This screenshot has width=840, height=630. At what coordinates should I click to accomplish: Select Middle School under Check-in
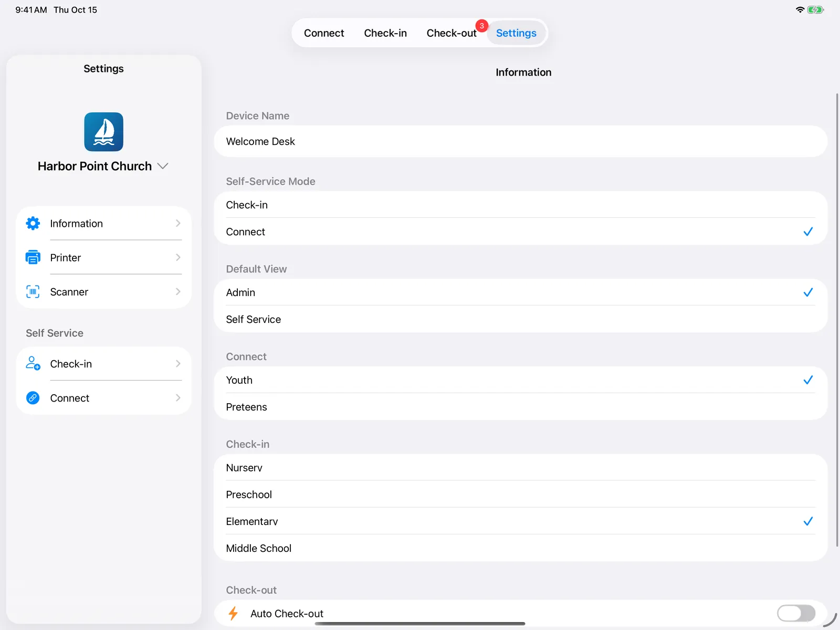520,548
